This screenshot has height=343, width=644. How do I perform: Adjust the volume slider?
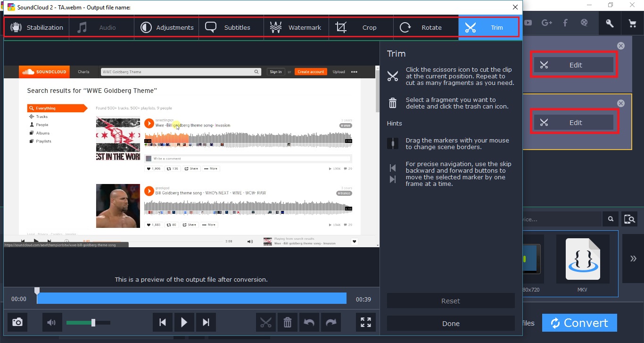(88, 323)
